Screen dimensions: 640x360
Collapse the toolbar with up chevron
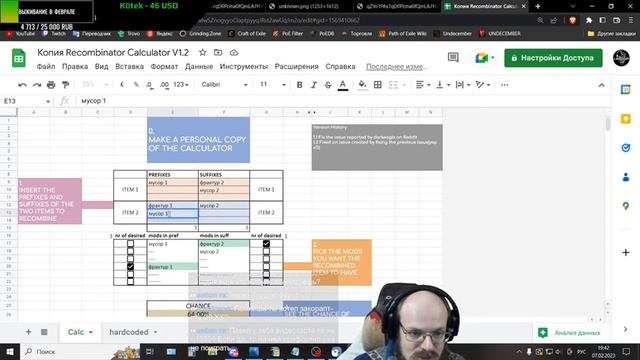click(601, 85)
